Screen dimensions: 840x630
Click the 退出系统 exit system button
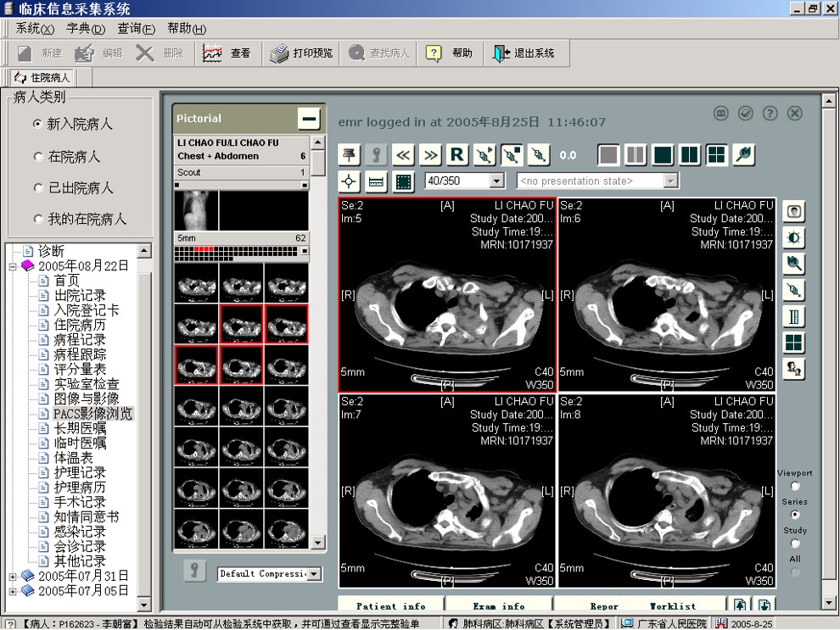click(524, 53)
